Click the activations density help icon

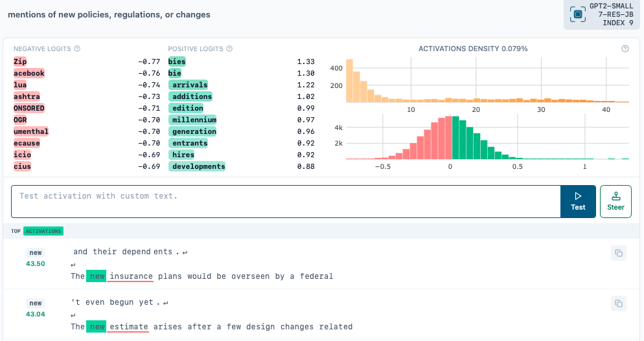[625, 49]
